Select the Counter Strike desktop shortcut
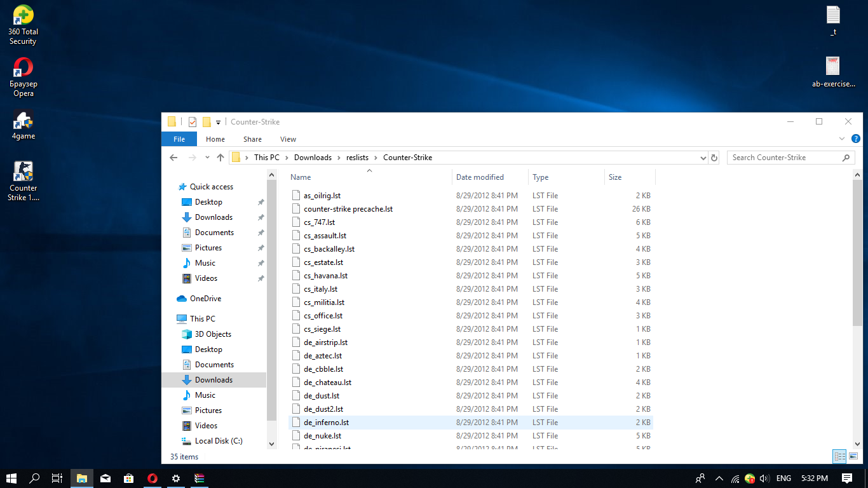This screenshot has height=488, width=868. point(24,181)
